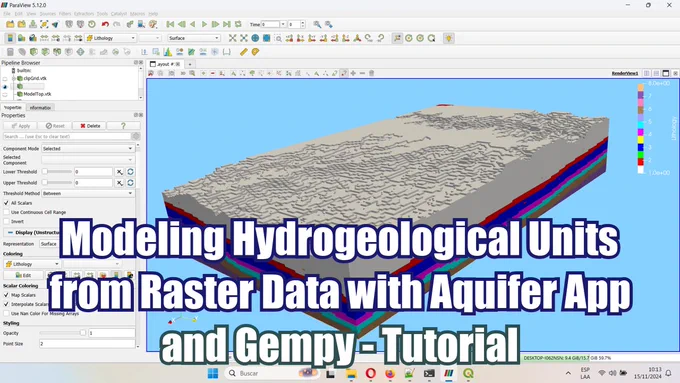The width and height of the screenshot is (680, 383).
Task: Click the Save Data icon
Action: coord(33,24)
